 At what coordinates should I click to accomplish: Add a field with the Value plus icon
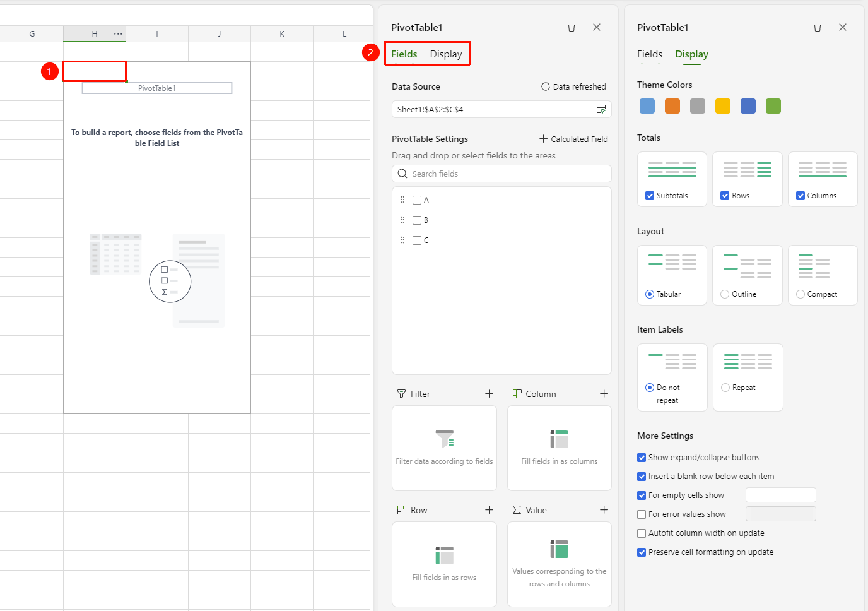pyautogui.click(x=604, y=510)
